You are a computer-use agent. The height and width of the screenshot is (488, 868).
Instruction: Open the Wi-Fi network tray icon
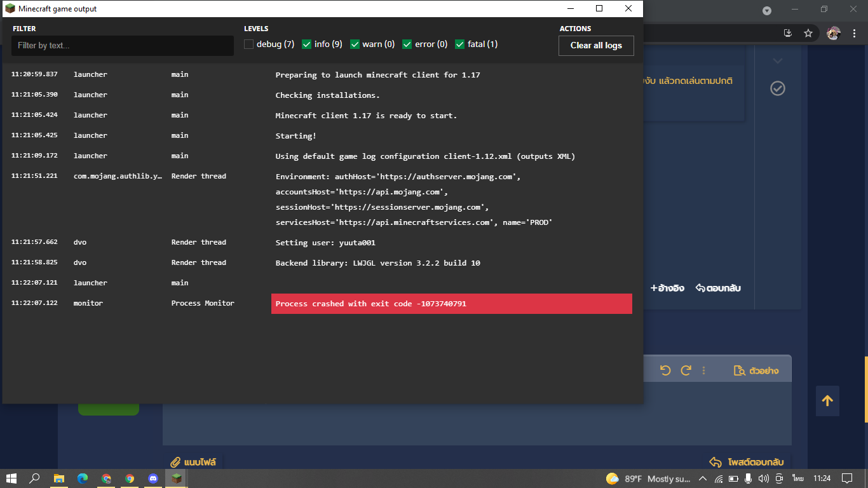tap(719, 478)
